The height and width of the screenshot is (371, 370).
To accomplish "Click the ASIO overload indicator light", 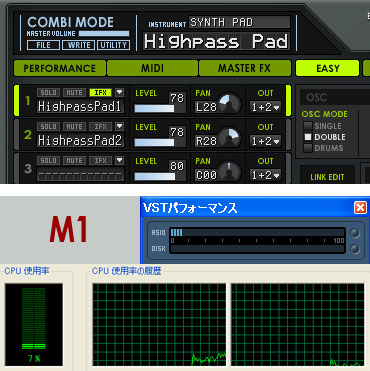I will tap(355, 233).
